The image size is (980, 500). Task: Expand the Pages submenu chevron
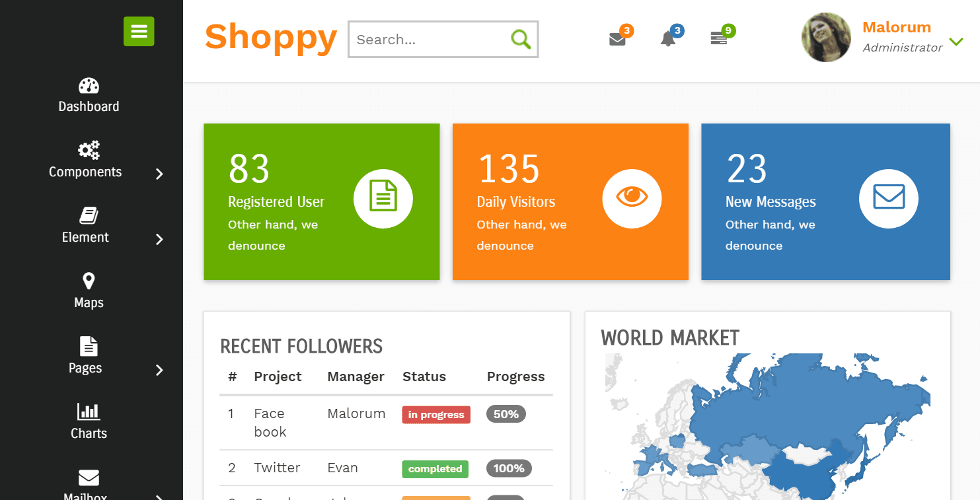(159, 371)
